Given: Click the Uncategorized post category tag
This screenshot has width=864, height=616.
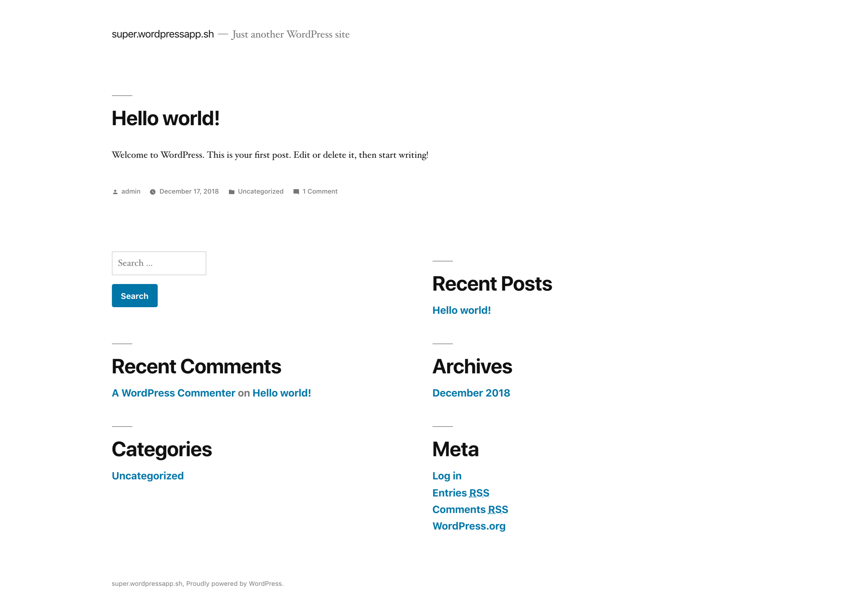Looking at the screenshot, I should click(260, 191).
